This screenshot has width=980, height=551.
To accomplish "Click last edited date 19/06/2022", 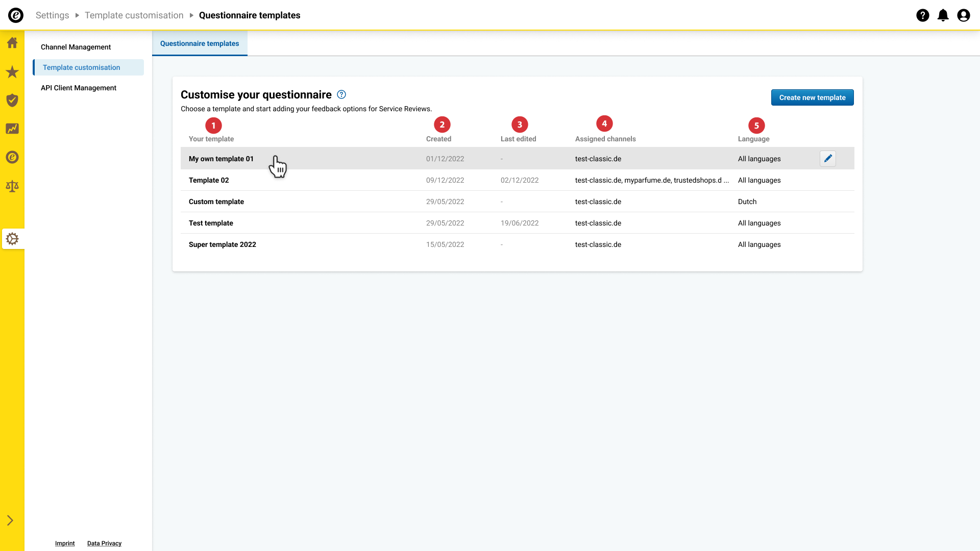I will point(520,223).
